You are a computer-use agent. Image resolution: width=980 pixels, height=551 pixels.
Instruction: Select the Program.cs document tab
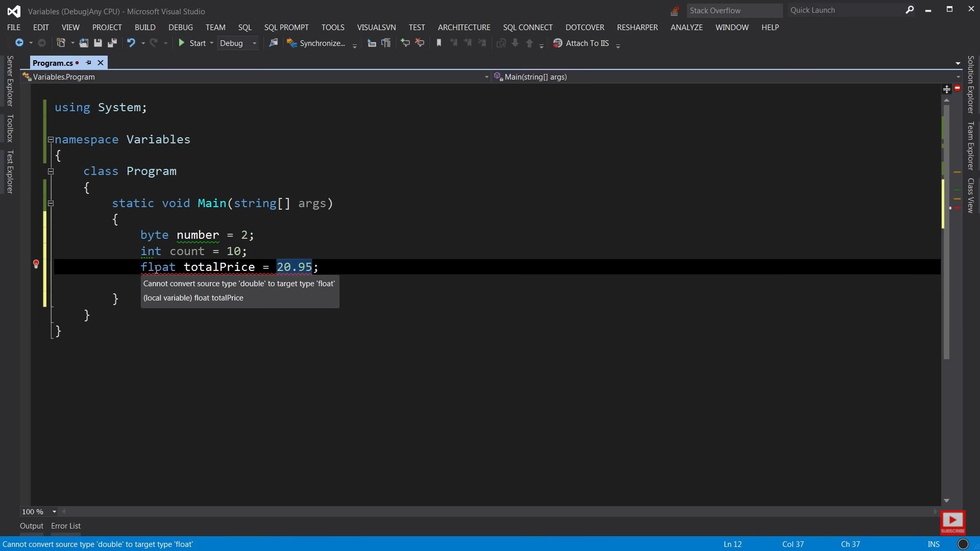[x=53, y=63]
